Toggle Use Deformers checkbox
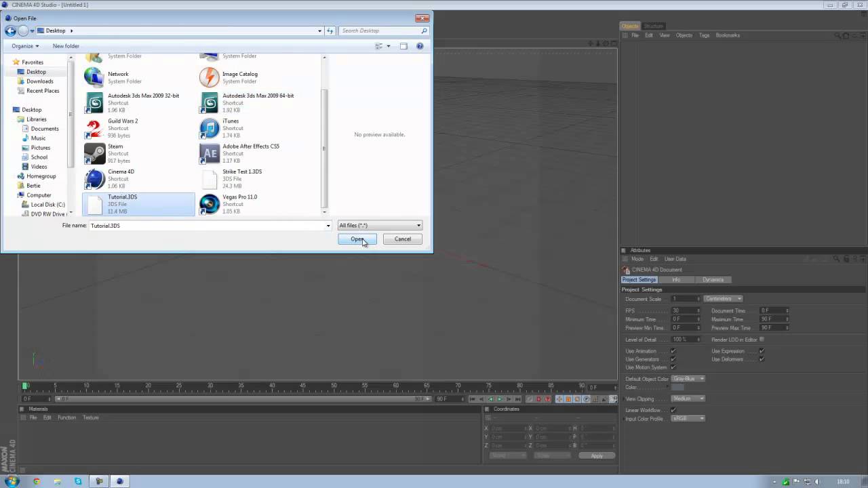This screenshot has height=488, width=868. point(762,359)
